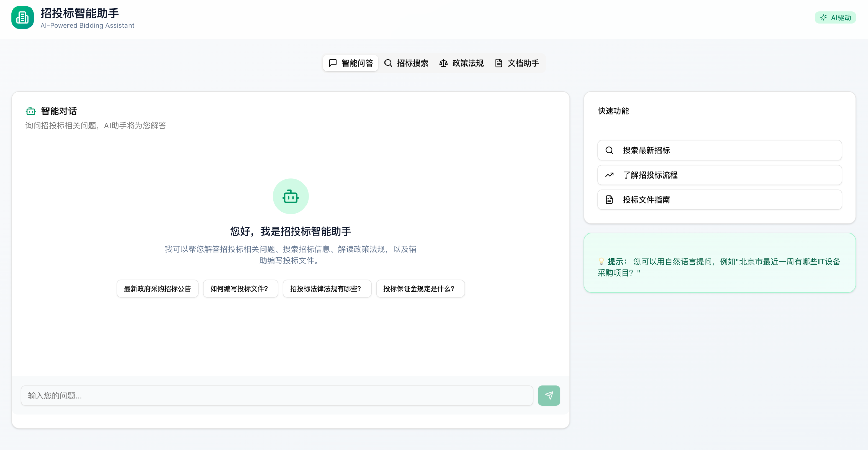Switch to the 智能问答 tab
This screenshot has width=868, height=450.
(x=351, y=63)
